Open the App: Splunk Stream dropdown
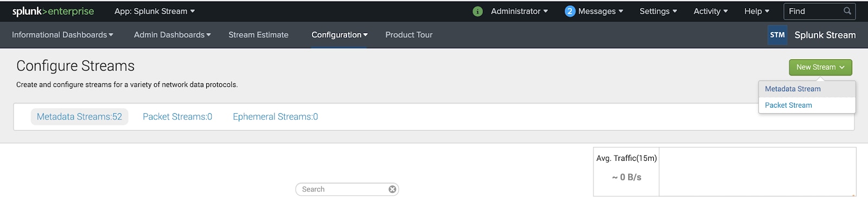 155,11
